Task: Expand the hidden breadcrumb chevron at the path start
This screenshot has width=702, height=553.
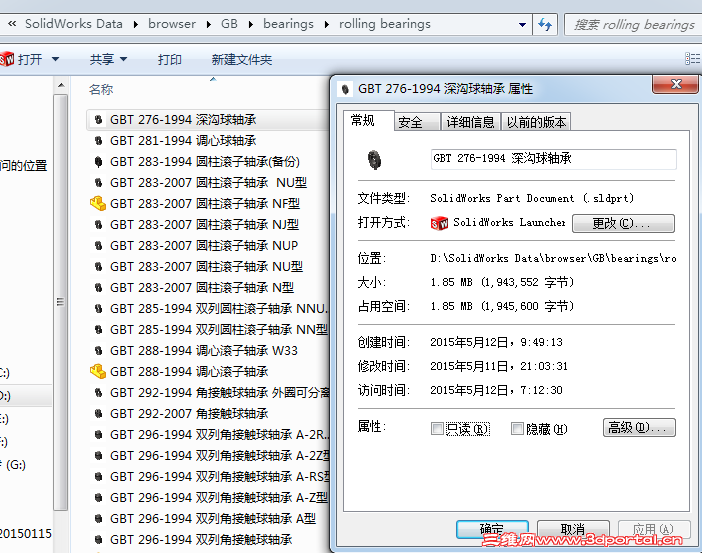Action: tap(12, 24)
